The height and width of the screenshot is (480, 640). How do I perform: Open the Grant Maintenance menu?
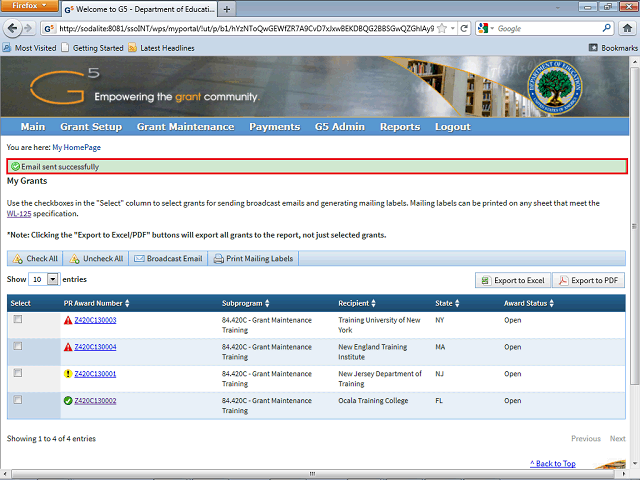[x=185, y=127]
